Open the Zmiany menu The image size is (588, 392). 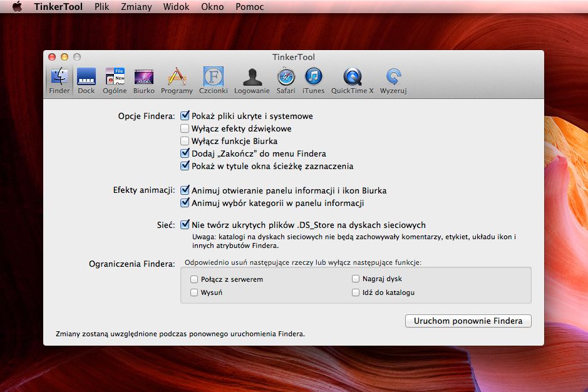click(x=136, y=7)
